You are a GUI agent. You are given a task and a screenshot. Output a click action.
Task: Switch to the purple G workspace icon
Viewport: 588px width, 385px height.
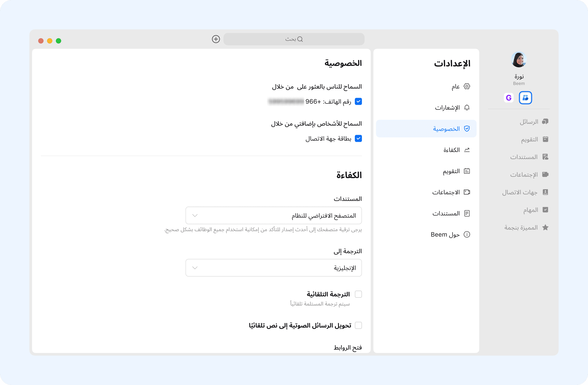[508, 98]
